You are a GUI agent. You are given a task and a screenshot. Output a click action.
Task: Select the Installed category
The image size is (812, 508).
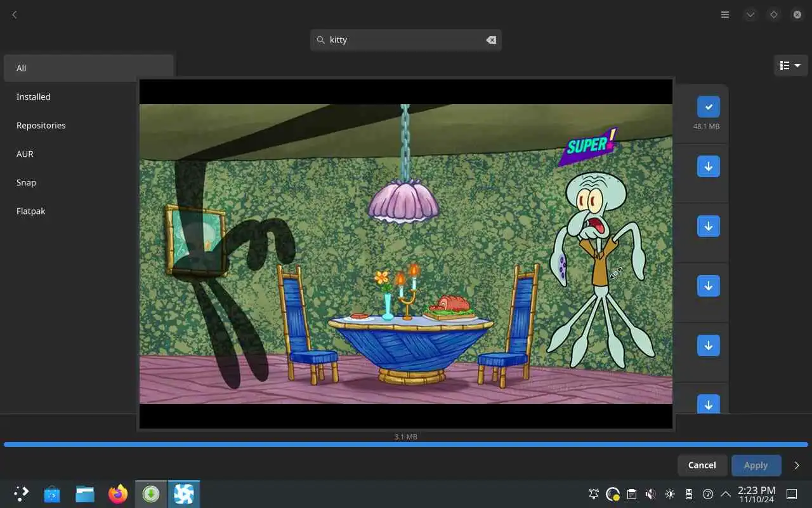(x=89, y=97)
